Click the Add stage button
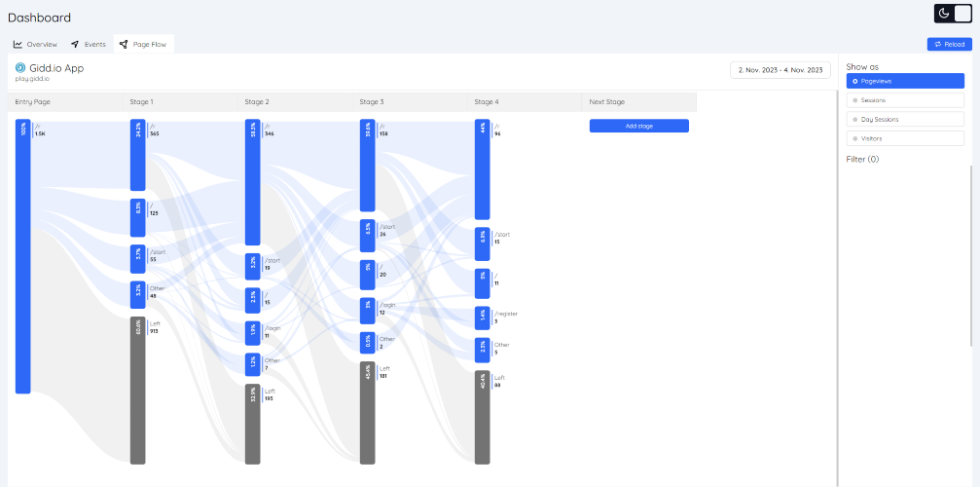The width and height of the screenshot is (980, 487). 638,126
